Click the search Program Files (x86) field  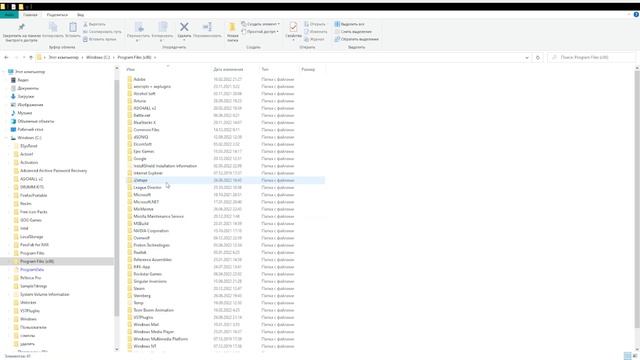[591, 58]
